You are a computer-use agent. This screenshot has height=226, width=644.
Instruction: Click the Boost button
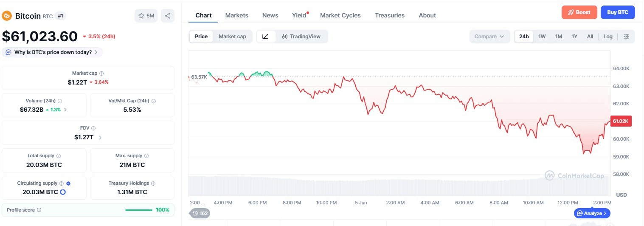tap(579, 12)
